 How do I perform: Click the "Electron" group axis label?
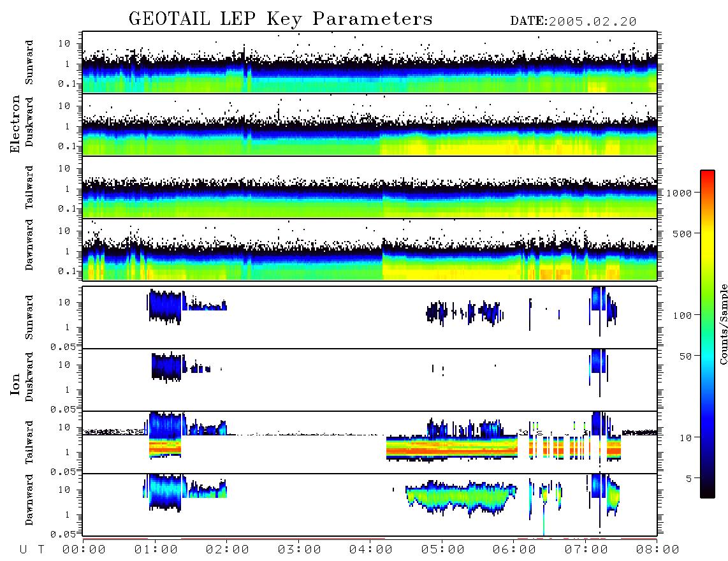(15, 124)
